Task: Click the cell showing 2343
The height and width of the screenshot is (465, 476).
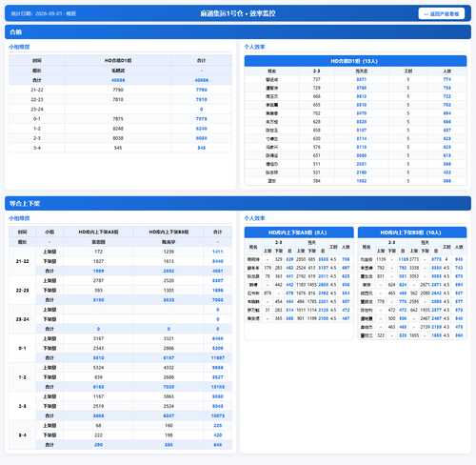Action: 98,348
